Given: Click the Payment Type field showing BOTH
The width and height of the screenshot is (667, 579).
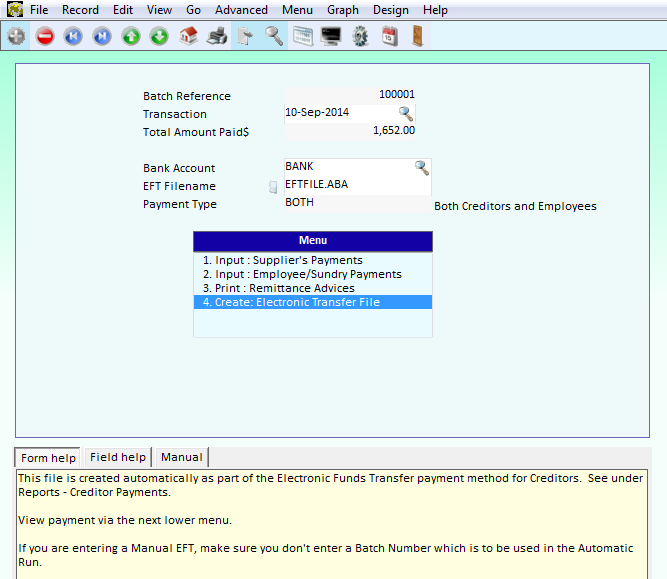Looking at the screenshot, I should (x=358, y=203).
